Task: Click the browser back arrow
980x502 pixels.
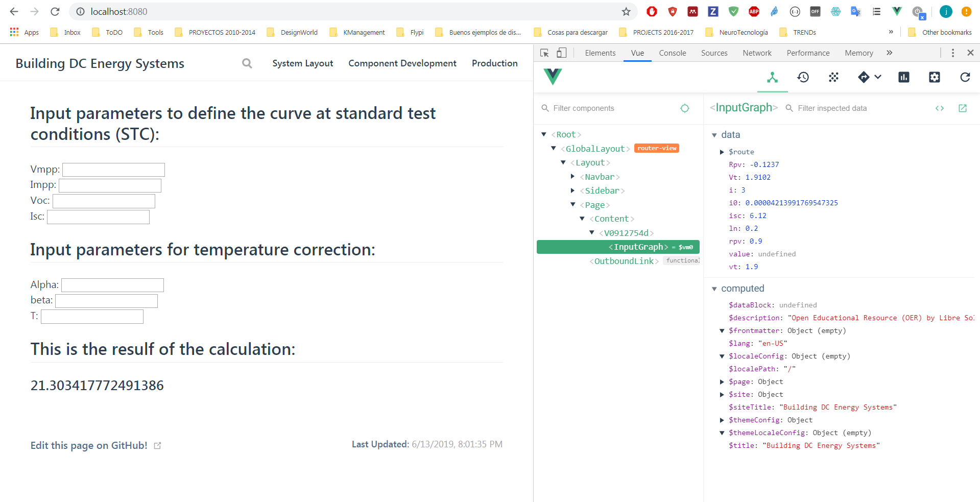Action: point(14,12)
